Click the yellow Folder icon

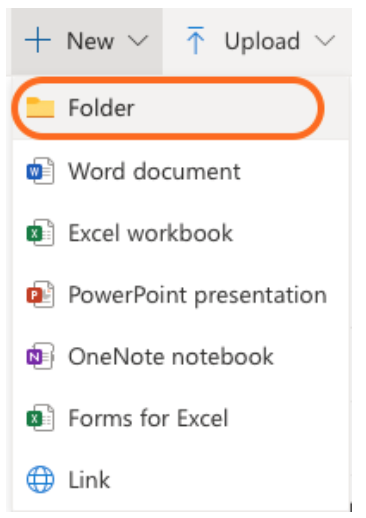[40, 108]
